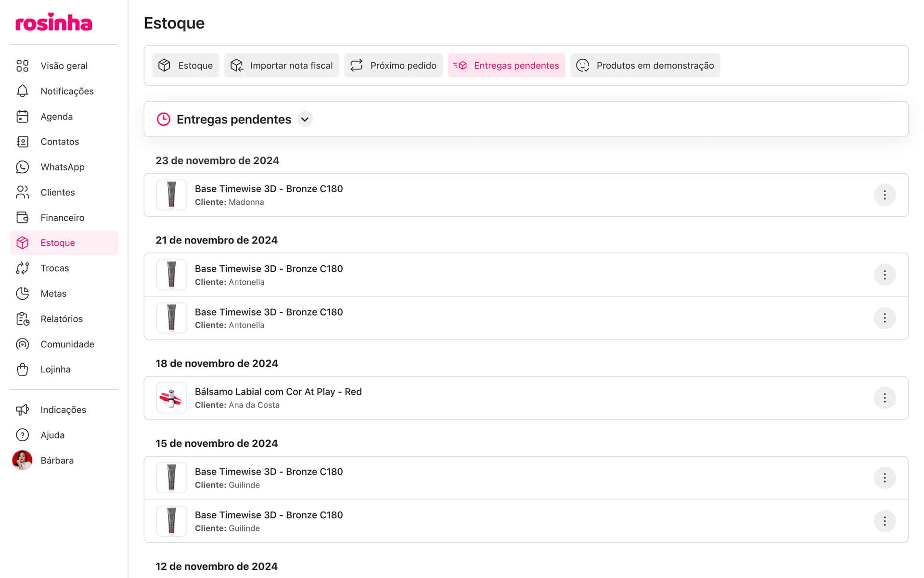Open Metas pie chart icon
924x578 pixels.
23,293
